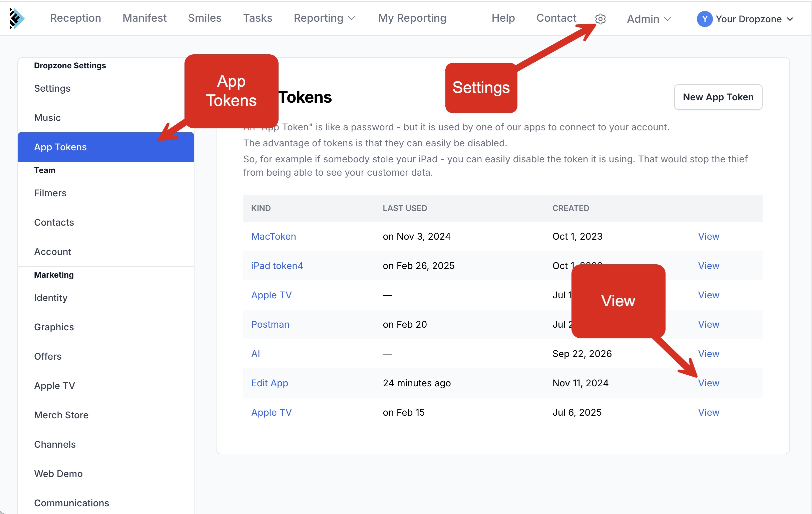Open Graphics in the sidebar
812x514 pixels.
click(x=106, y=327)
